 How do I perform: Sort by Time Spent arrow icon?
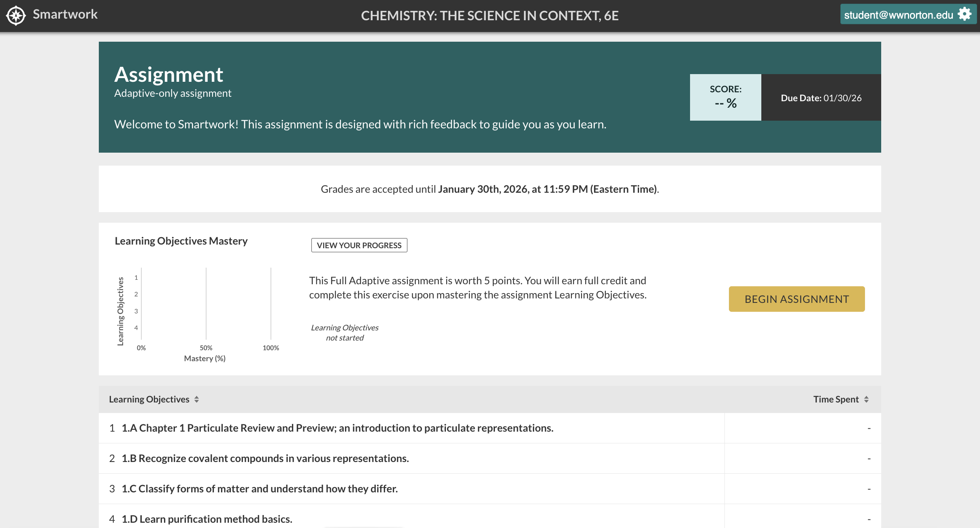pyautogui.click(x=866, y=399)
